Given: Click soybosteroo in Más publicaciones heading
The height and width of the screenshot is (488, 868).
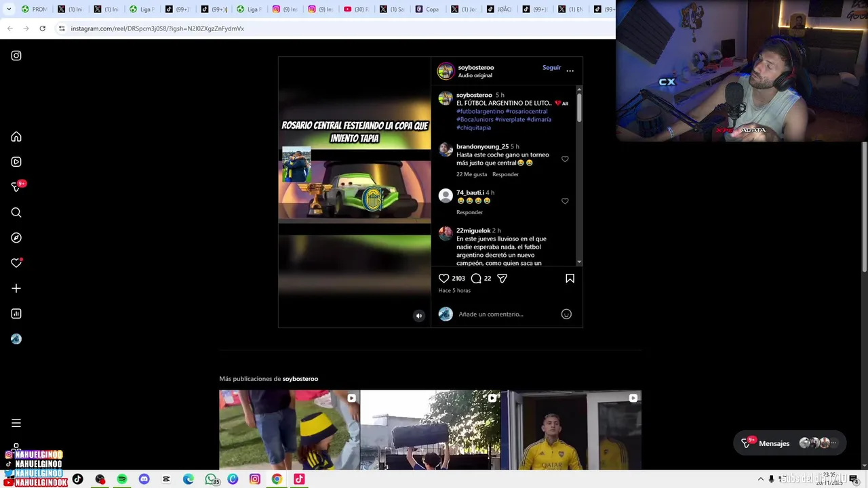Looking at the screenshot, I should click(300, 379).
